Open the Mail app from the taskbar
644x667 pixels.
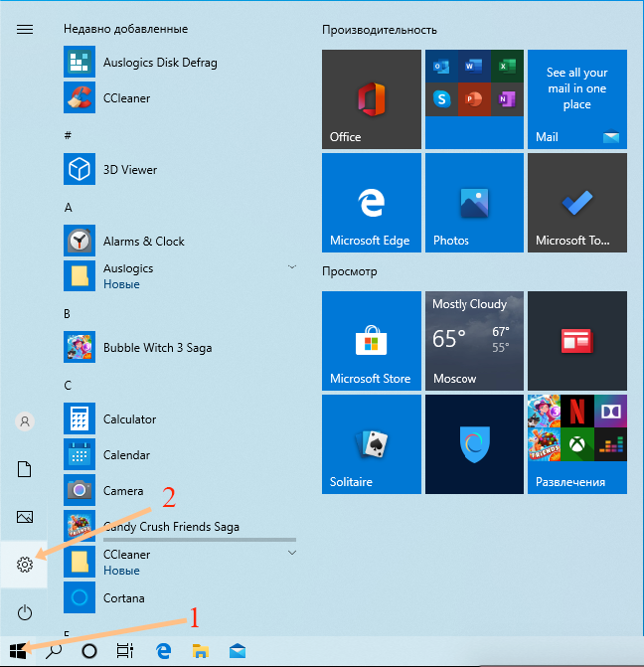pyautogui.click(x=238, y=651)
